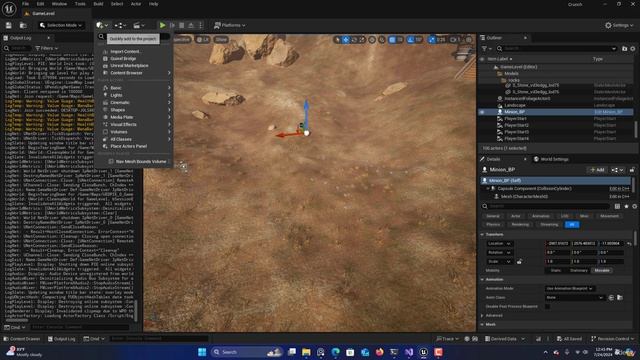Screen dimensions: 640x360
Task: Open the Browse content icon beside Save
Action: tap(23, 25)
